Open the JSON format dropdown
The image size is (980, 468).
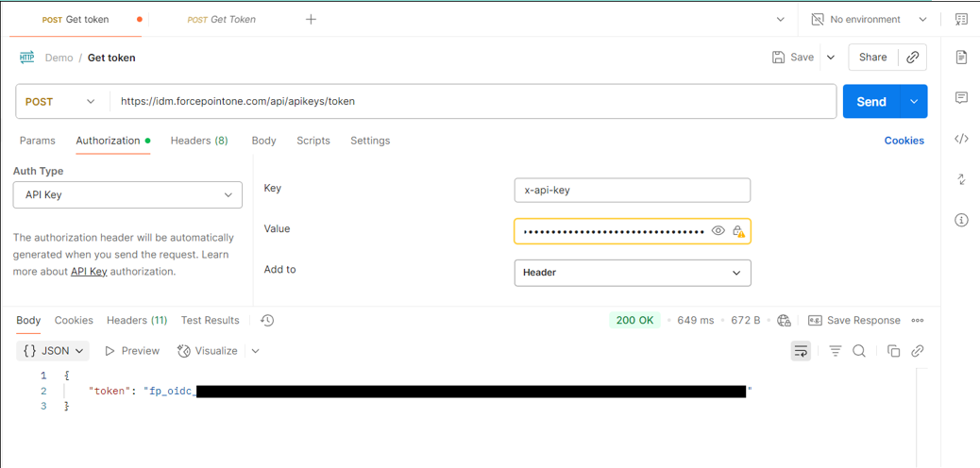coord(54,351)
